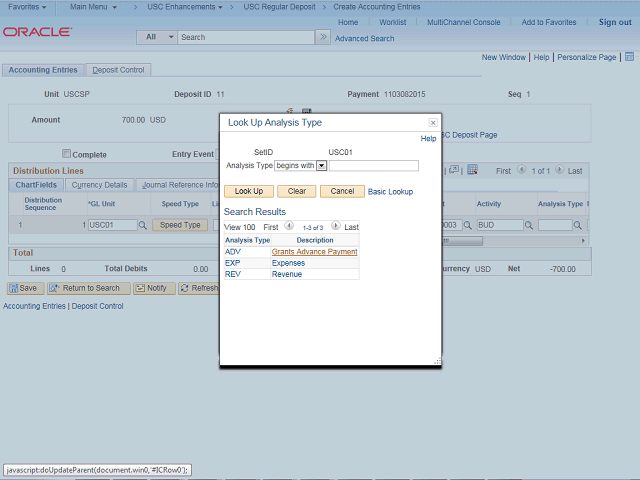Open MultiChannel Console link
Screen dimensions: 640x480
[463, 22]
